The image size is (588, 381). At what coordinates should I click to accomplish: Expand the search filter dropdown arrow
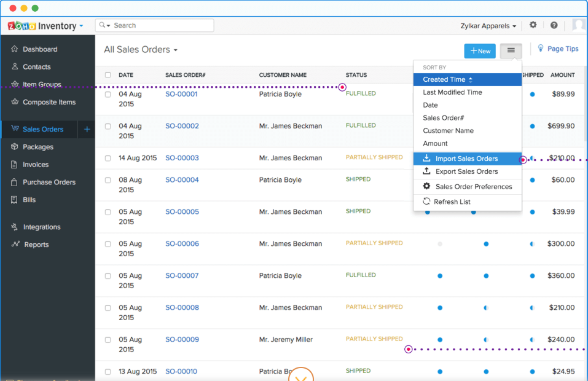click(x=109, y=25)
